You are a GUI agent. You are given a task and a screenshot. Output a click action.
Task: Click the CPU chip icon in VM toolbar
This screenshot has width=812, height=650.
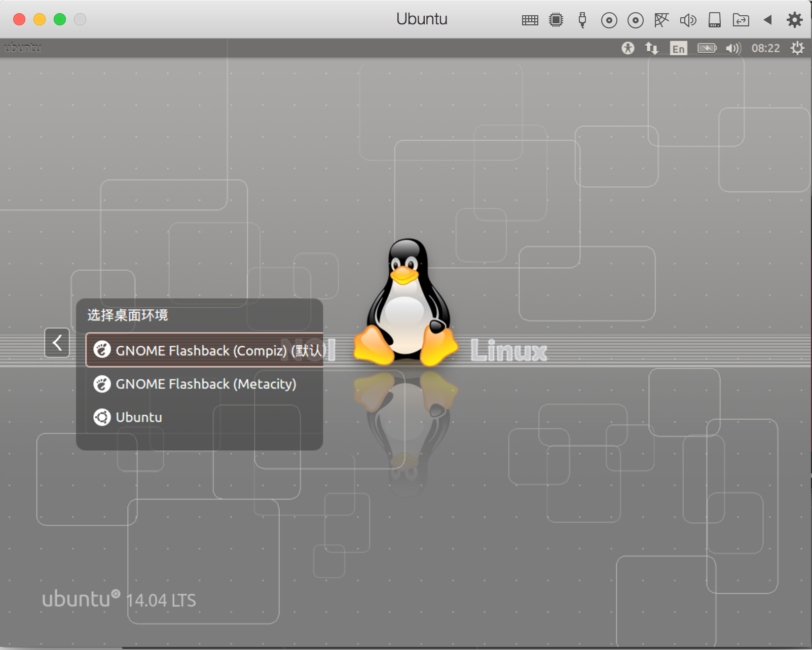(x=556, y=19)
